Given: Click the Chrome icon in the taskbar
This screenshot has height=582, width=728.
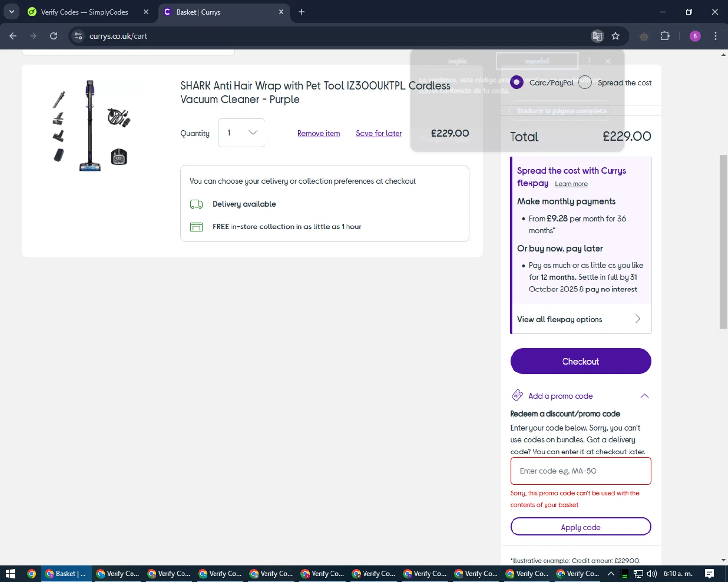Looking at the screenshot, I should (x=32, y=574).
